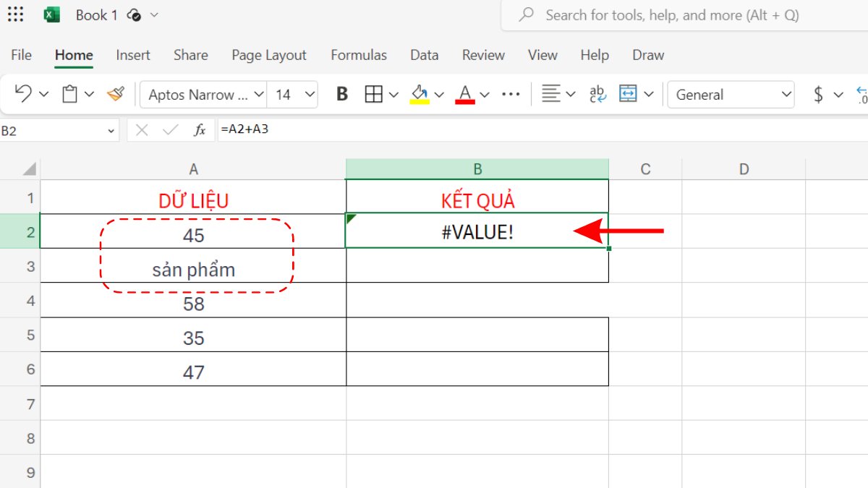The image size is (868, 488).
Task: Open the Borders dropdown arrow
Action: pyautogui.click(x=391, y=94)
